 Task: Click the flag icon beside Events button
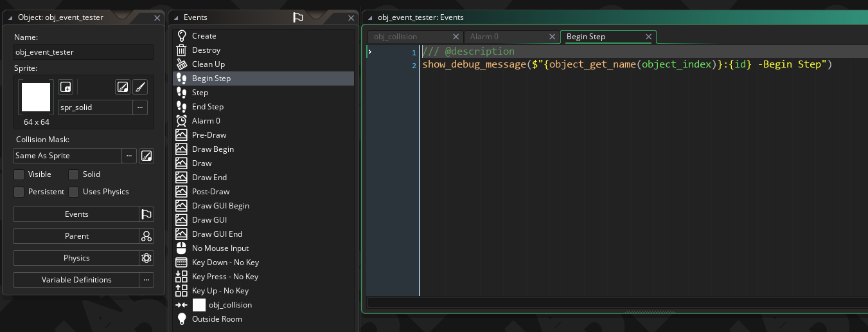click(x=146, y=214)
